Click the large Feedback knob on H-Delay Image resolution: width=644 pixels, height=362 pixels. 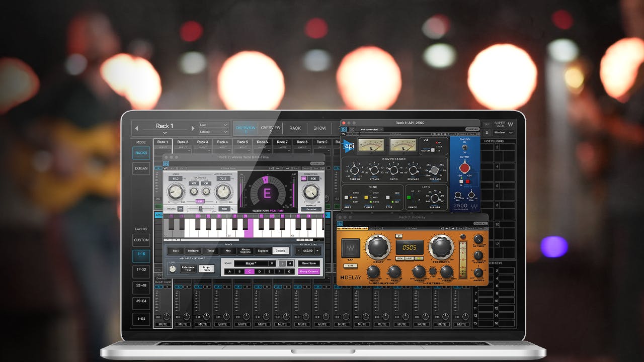[x=440, y=247]
